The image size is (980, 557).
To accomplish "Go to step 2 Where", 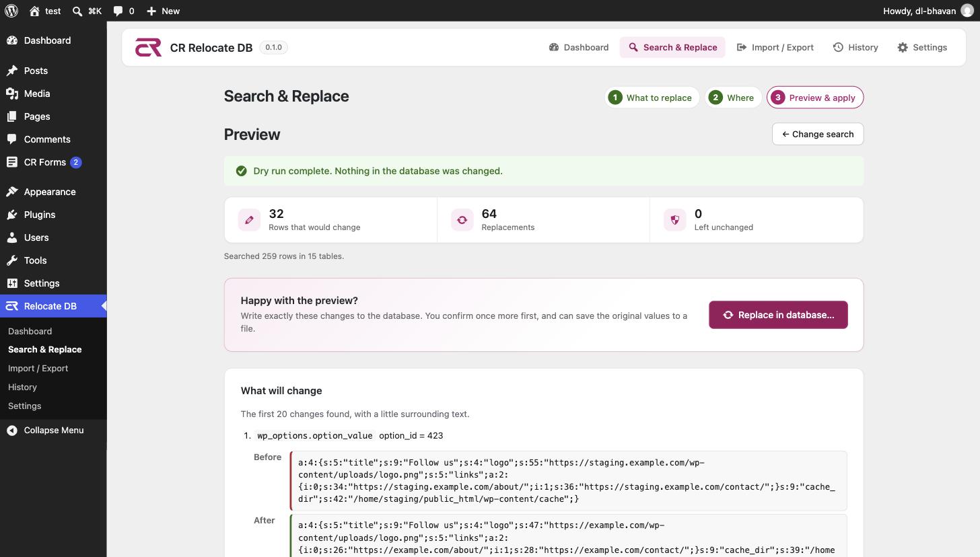I will click(x=733, y=98).
